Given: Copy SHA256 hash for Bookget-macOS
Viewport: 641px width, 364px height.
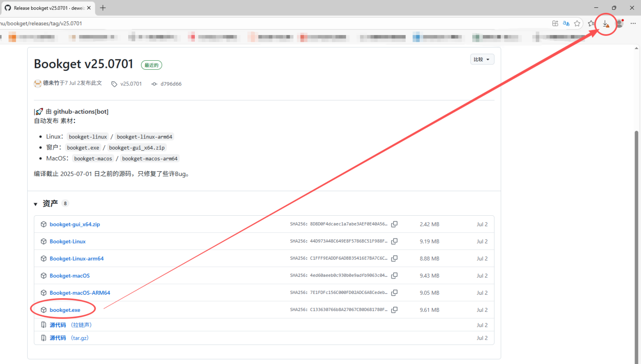Looking at the screenshot, I should point(394,276).
